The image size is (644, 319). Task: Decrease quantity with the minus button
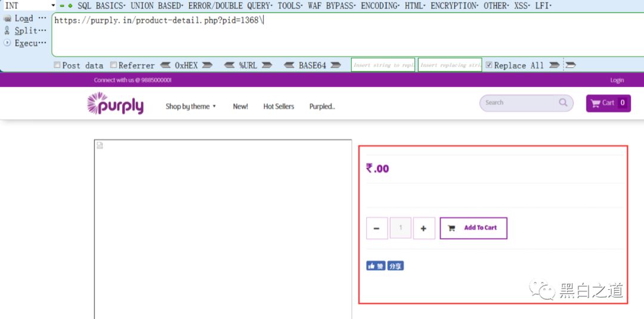(x=377, y=228)
